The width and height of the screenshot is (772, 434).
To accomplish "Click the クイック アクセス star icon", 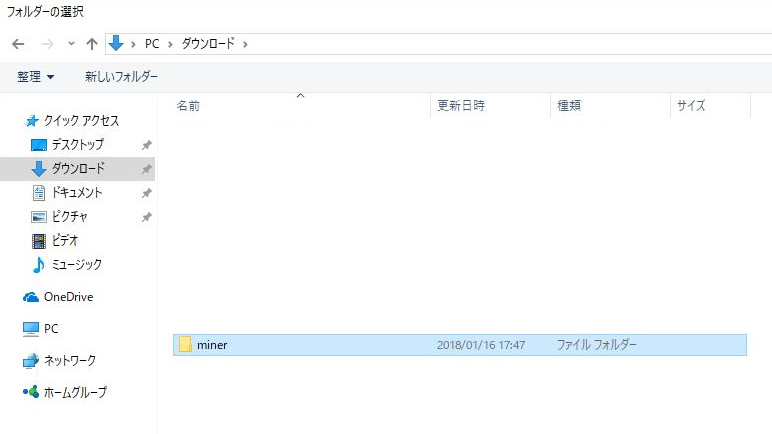I will click(32, 121).
